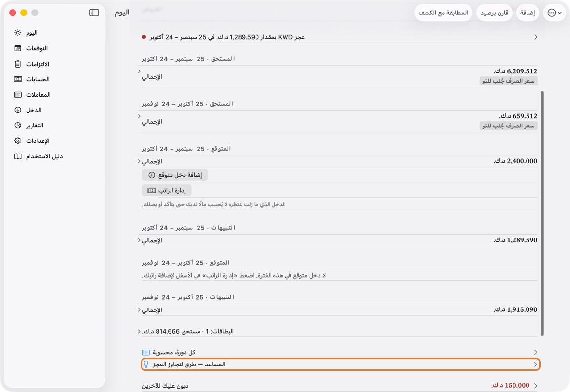Open التوقعات calendar icon in sidebar
Screen dimensions: 570x392
tap(18, 48)
